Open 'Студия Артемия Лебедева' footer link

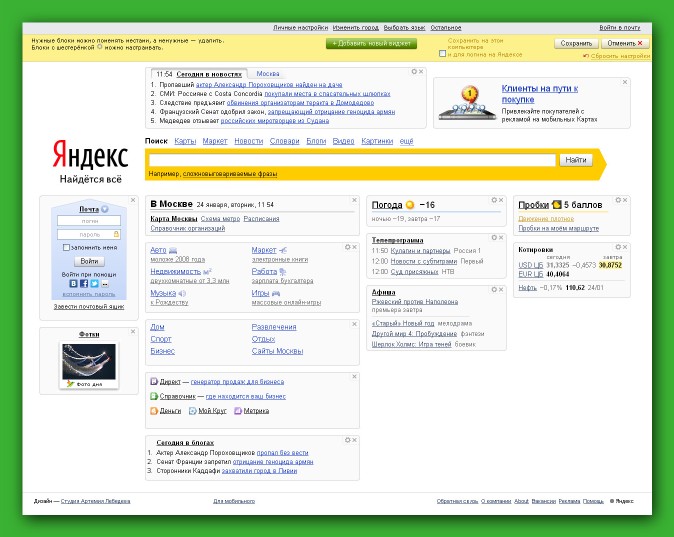[95, 501]
